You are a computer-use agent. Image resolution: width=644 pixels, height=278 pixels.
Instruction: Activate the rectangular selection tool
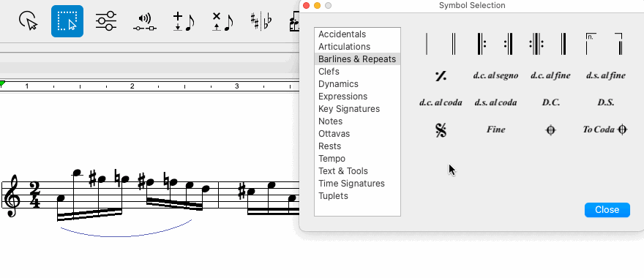[67, 21]
